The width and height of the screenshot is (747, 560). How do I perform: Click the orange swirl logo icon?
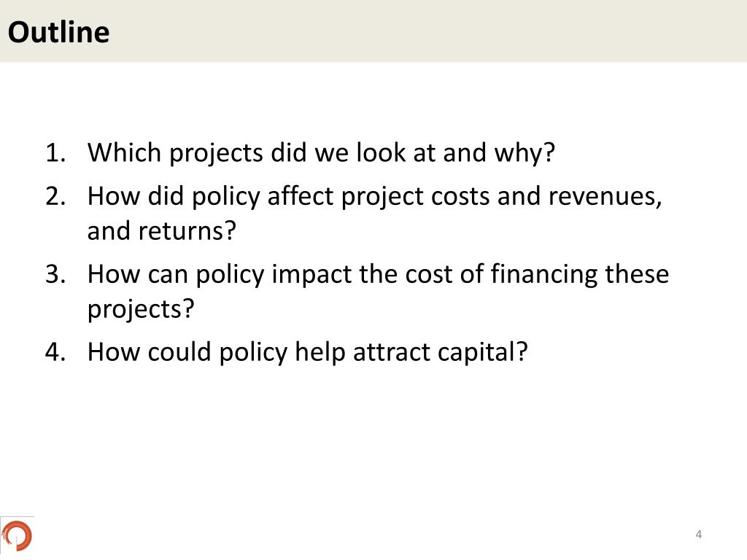tap(17, 535)
